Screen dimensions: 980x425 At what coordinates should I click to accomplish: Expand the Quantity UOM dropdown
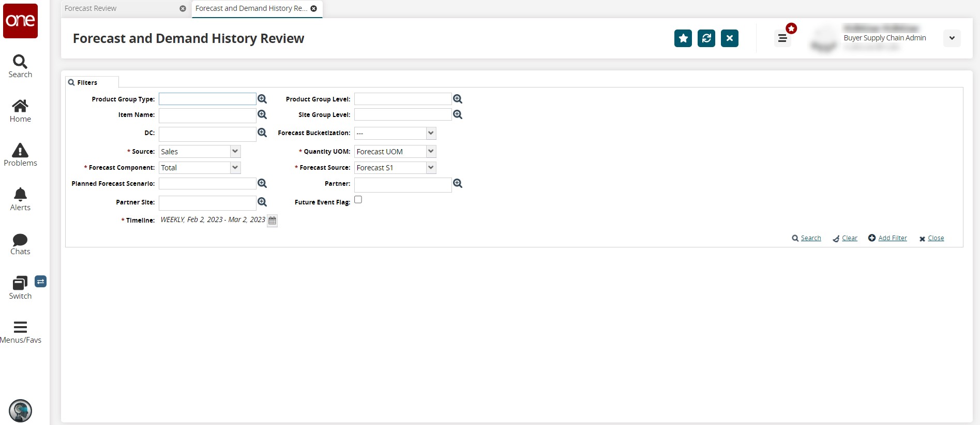tap(431, 151)
